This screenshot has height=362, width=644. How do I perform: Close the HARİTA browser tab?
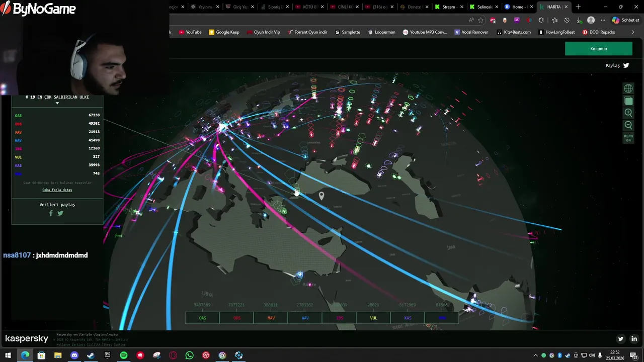[x=566, y=7]
